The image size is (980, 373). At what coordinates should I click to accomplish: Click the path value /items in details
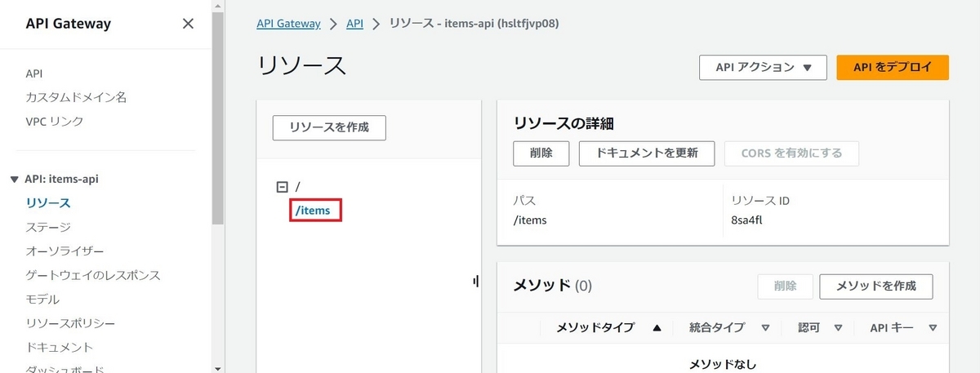530,220
